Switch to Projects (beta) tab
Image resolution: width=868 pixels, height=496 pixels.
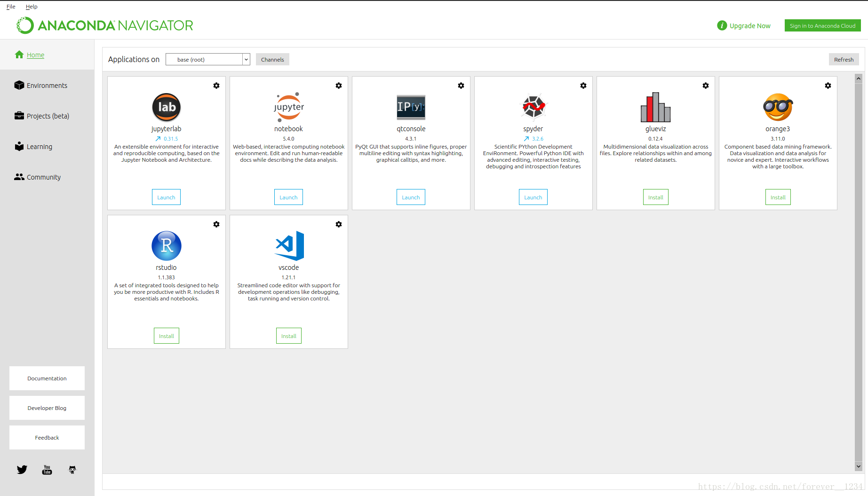click(x=47, y=116)
